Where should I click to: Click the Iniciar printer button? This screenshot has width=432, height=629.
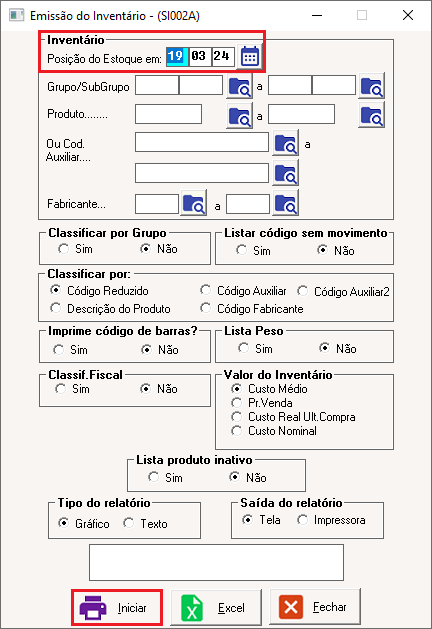tap(117, 607)
